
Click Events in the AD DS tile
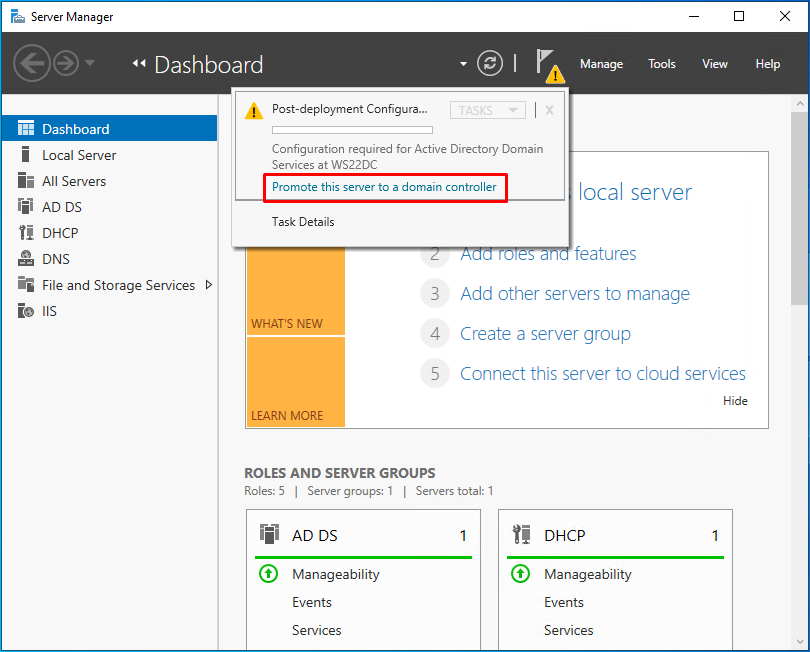[311, 602]
